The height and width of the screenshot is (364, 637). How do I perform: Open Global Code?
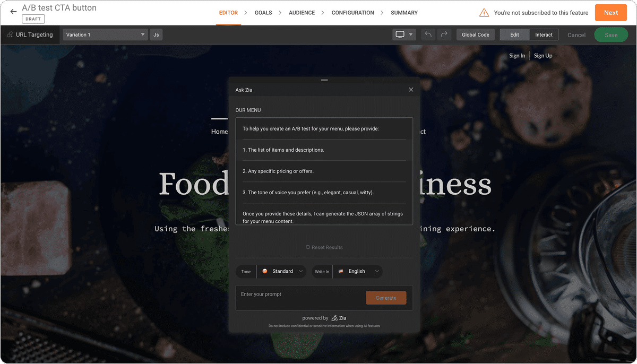point(476,34)
